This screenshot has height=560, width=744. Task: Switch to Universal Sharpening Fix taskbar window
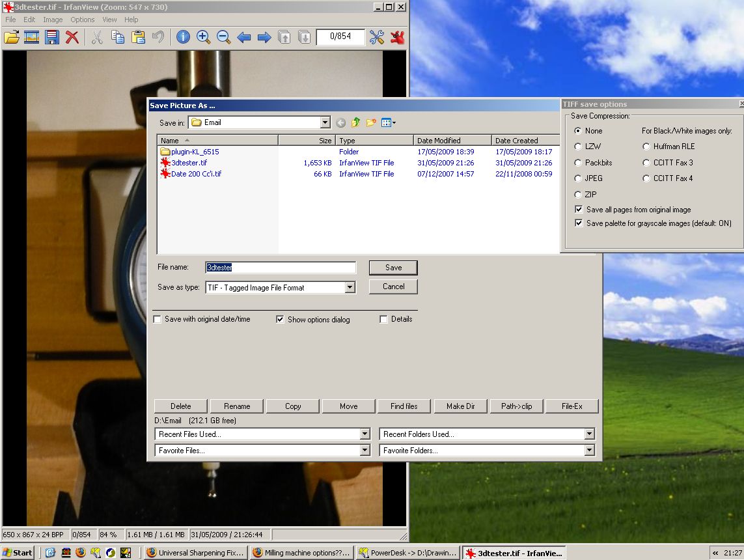pyautogui.click(x=195, y=552)
